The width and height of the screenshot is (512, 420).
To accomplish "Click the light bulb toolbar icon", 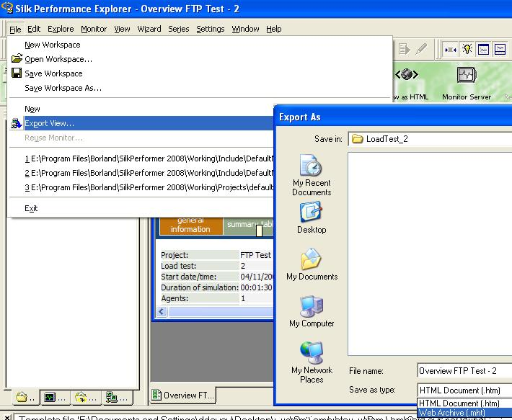I will pyautogui.click(x=467, y=50).
